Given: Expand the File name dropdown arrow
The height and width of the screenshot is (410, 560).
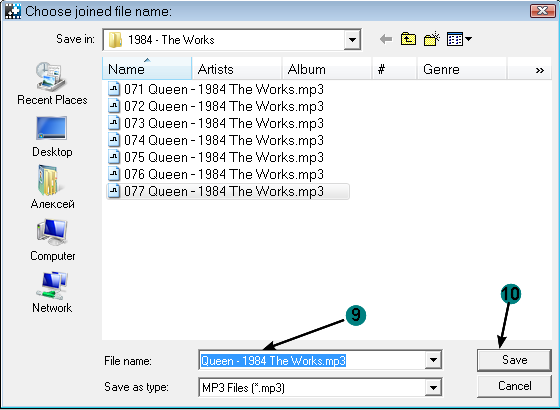Looking at the screenshot, I should coord(433,360).
